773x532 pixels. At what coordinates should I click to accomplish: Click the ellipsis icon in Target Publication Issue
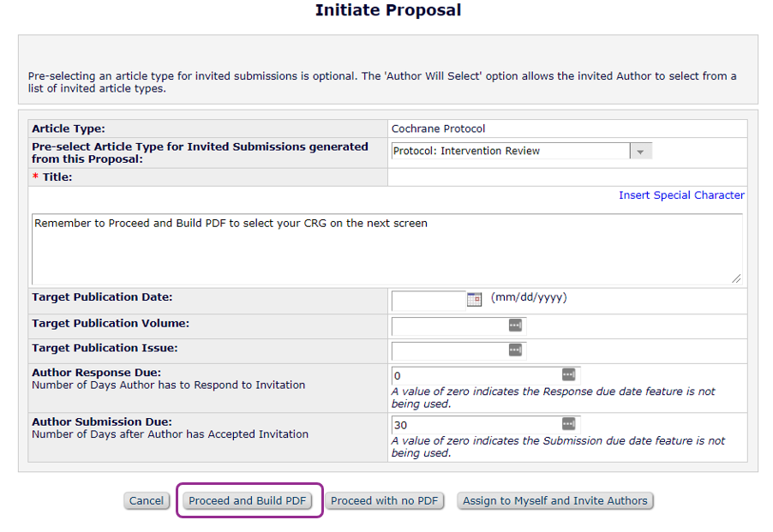point(515,350)
